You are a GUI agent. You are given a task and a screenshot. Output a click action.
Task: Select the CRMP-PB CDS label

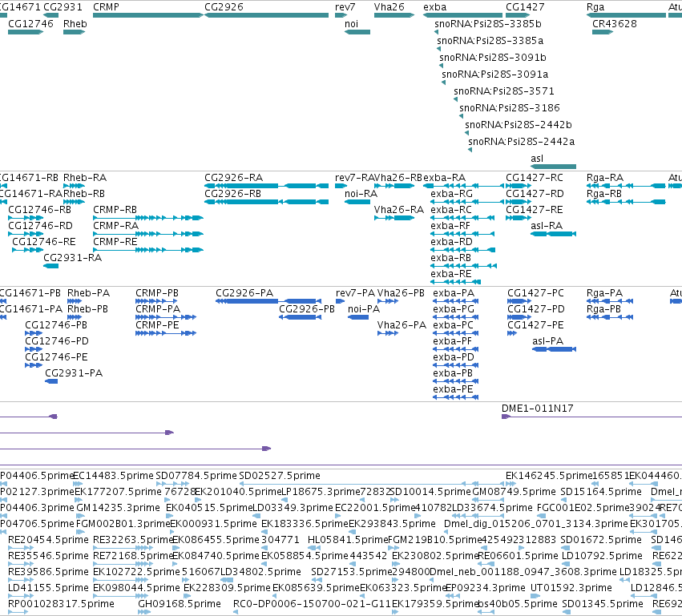(x=157, y=293)
